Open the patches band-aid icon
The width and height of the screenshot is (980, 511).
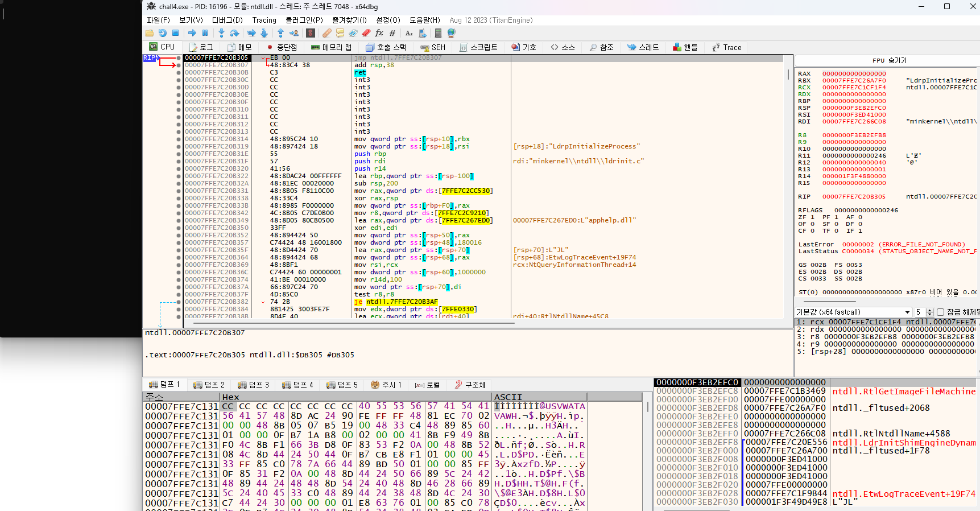pos(326,33)
